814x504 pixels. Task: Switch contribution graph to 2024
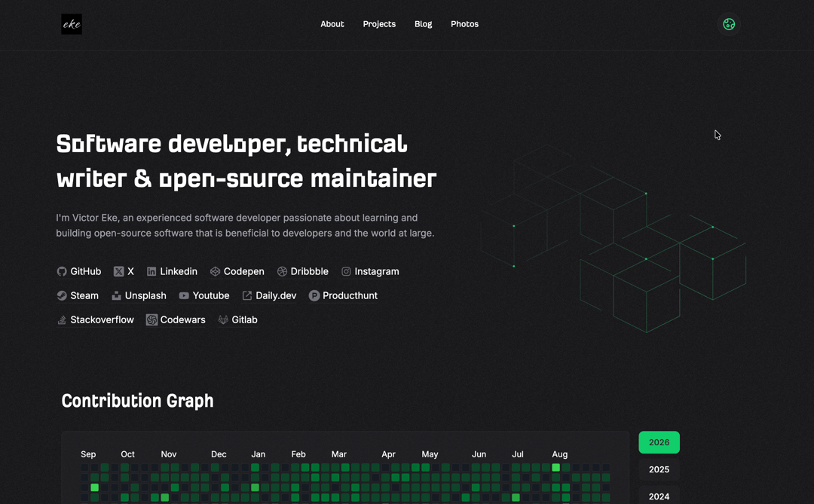click(659, 496)
